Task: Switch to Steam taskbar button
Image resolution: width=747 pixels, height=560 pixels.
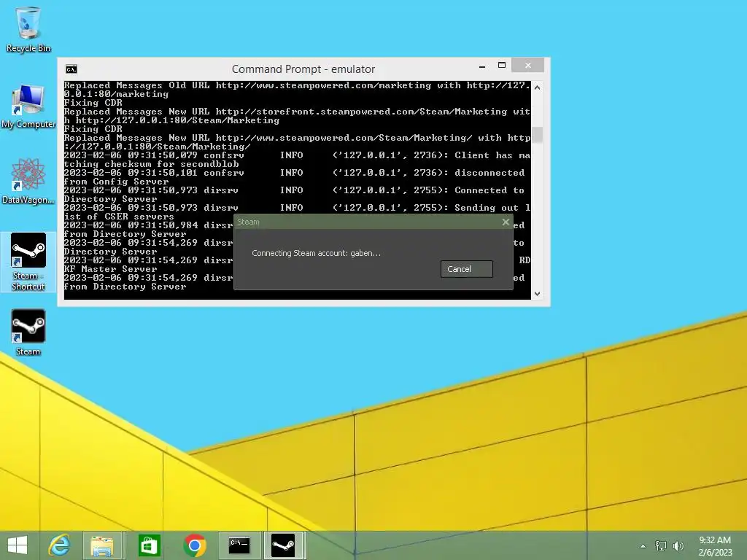Action: point(283,545)
